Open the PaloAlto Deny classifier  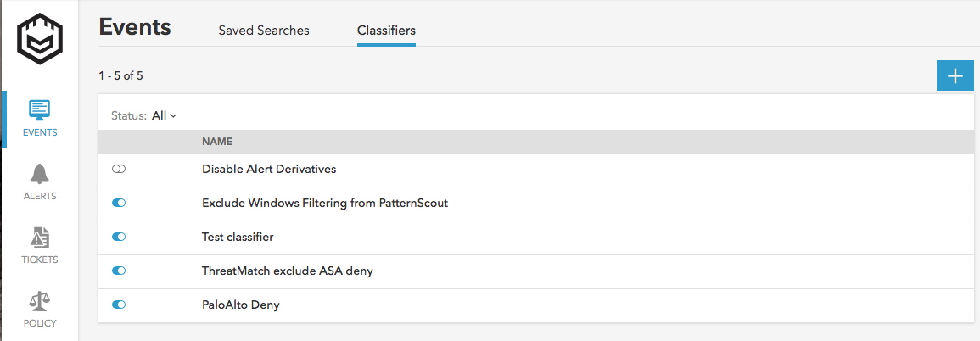[x=241, y=305]
